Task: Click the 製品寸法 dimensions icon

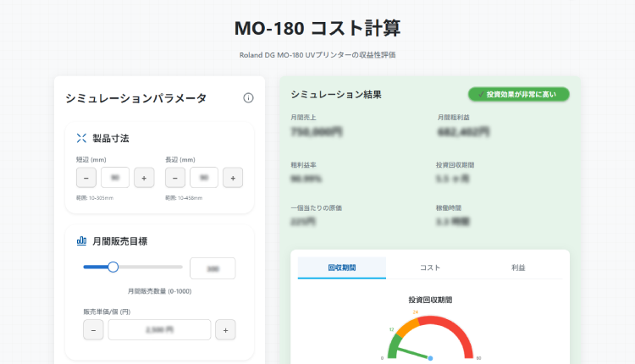Action: pos(81,138)
